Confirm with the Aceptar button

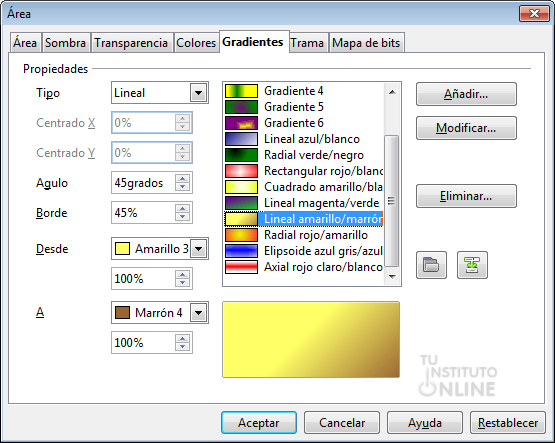259,422
